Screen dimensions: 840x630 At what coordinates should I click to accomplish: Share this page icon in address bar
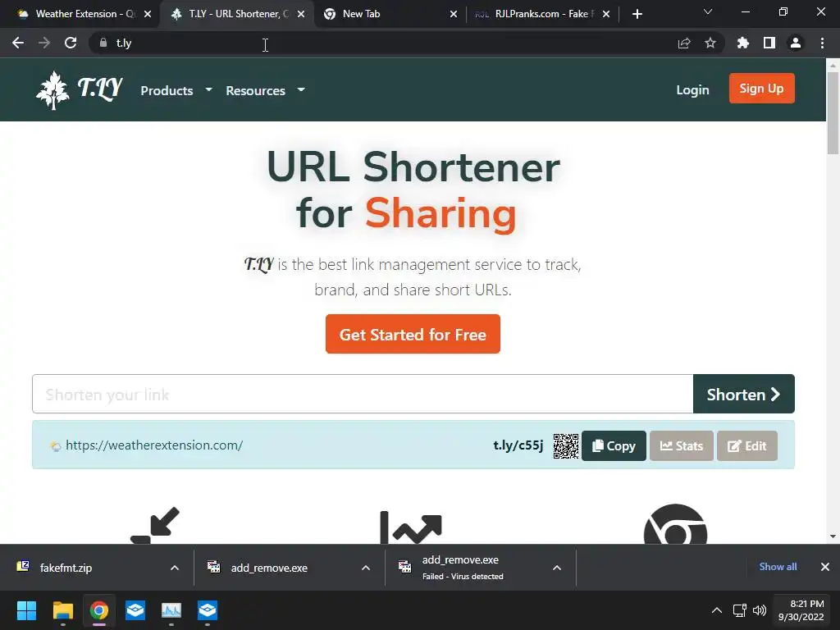pyautogui.click(x=684, y=43)
